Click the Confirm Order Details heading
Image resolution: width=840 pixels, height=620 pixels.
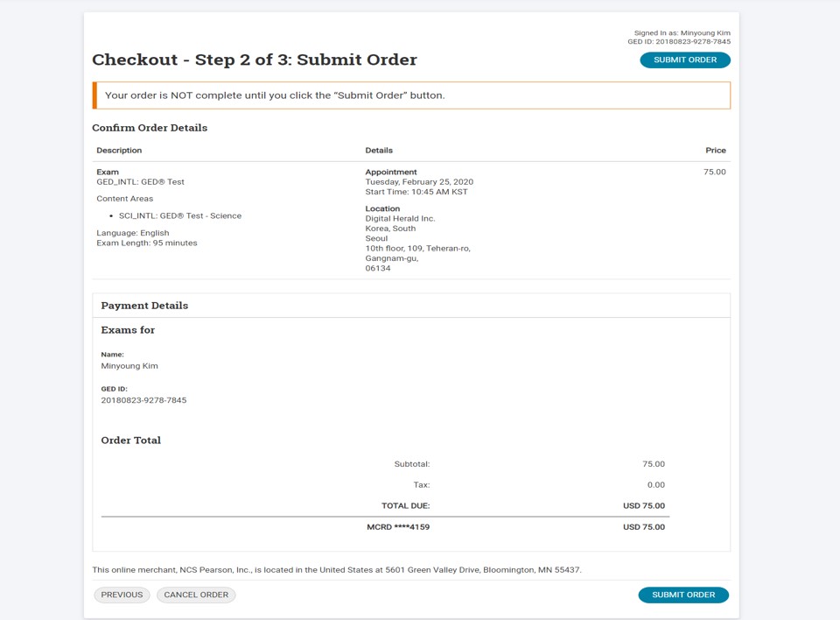pyautogui.click(x=150, y=128)
